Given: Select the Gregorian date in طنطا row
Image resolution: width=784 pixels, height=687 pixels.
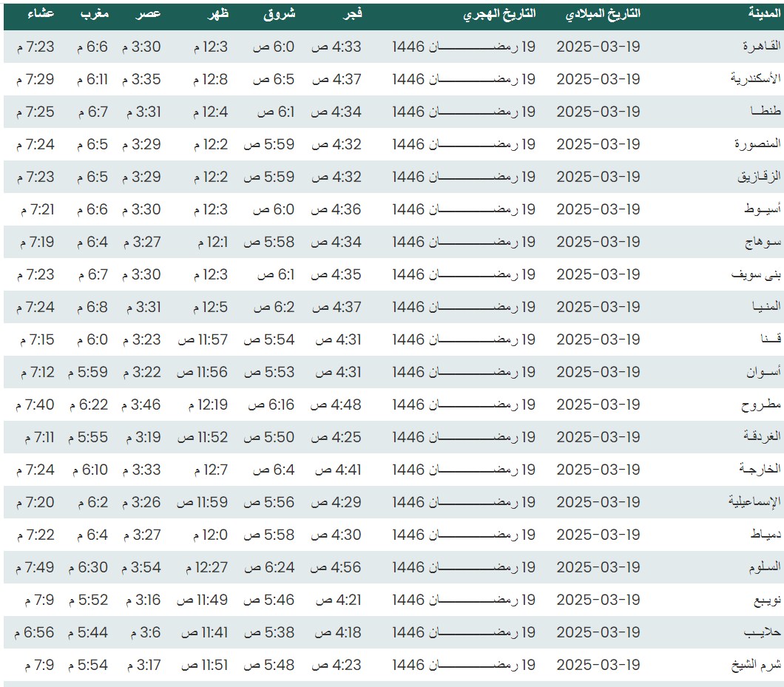Looking at the screenshot, I should pyautogui.click(x=598, y=112).
